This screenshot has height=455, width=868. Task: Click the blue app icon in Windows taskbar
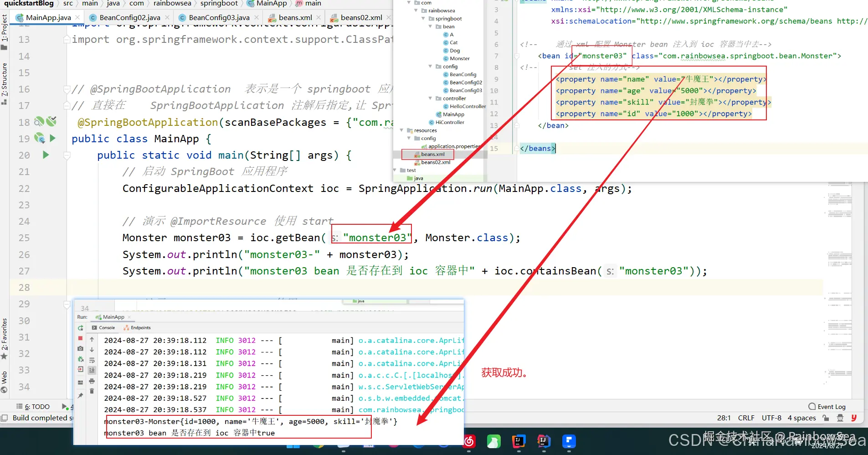click(569, 441)
